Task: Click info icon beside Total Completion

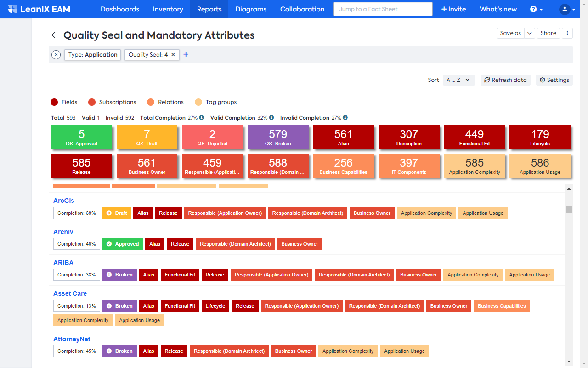Action: [201, 118]
